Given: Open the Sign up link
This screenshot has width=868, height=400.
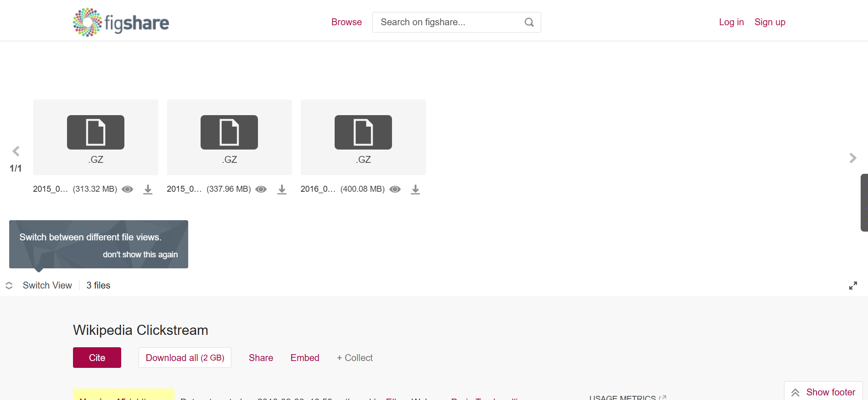Looking at the screenshot, I should point(770,22).
